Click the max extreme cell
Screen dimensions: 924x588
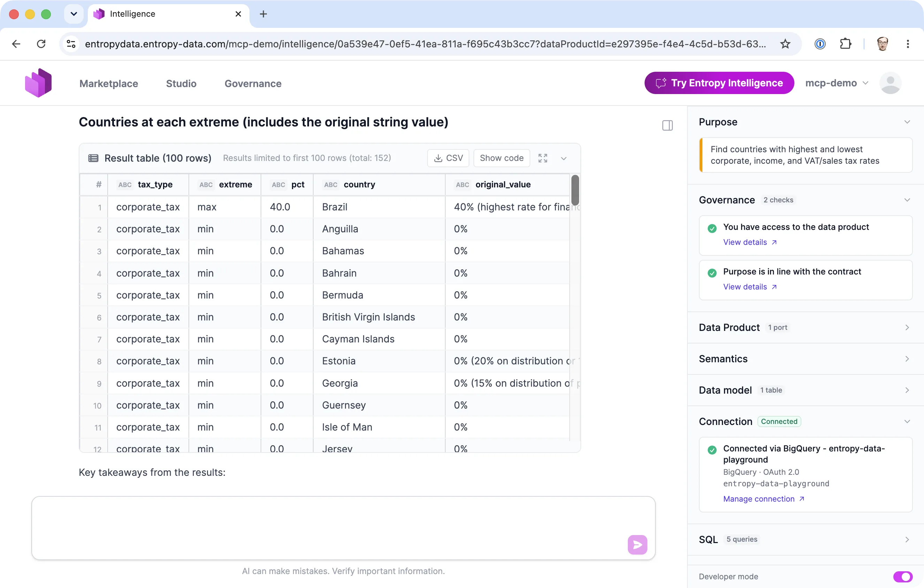click(x=224, y=207)
